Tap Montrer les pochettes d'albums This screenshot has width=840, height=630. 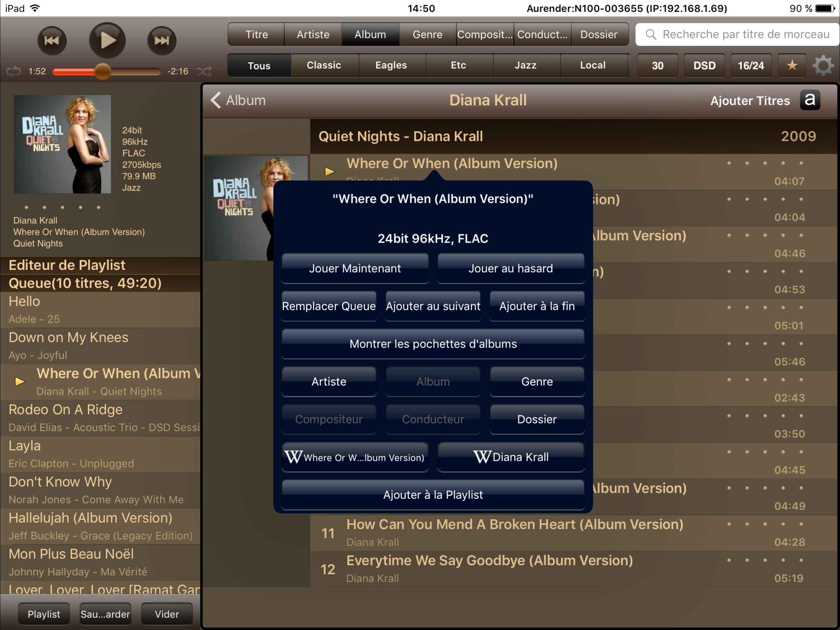[x=433, y=344]
